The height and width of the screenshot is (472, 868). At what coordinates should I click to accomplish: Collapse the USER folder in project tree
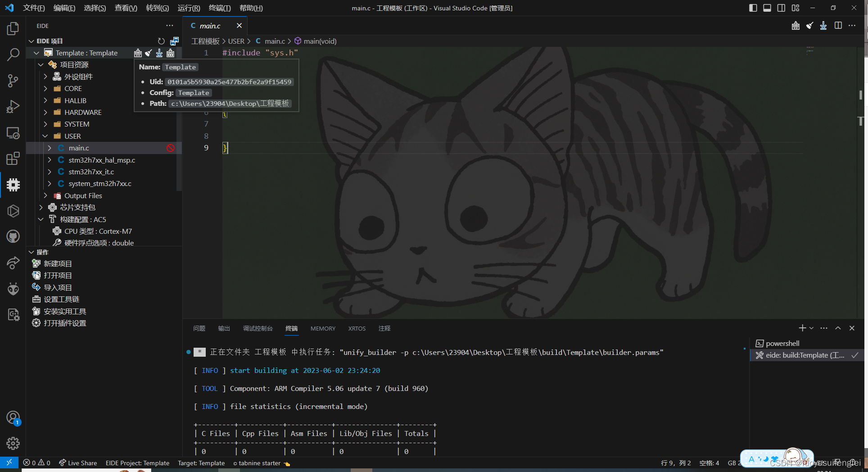pos(45,136)
